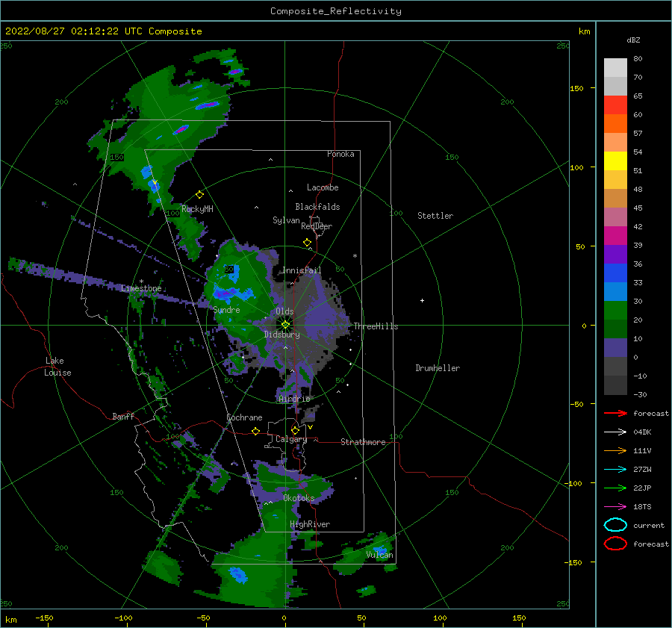The image size is (672, 628).
Task: Select the yellow 54 dBZ color swatch
Action: click(615, 161)
